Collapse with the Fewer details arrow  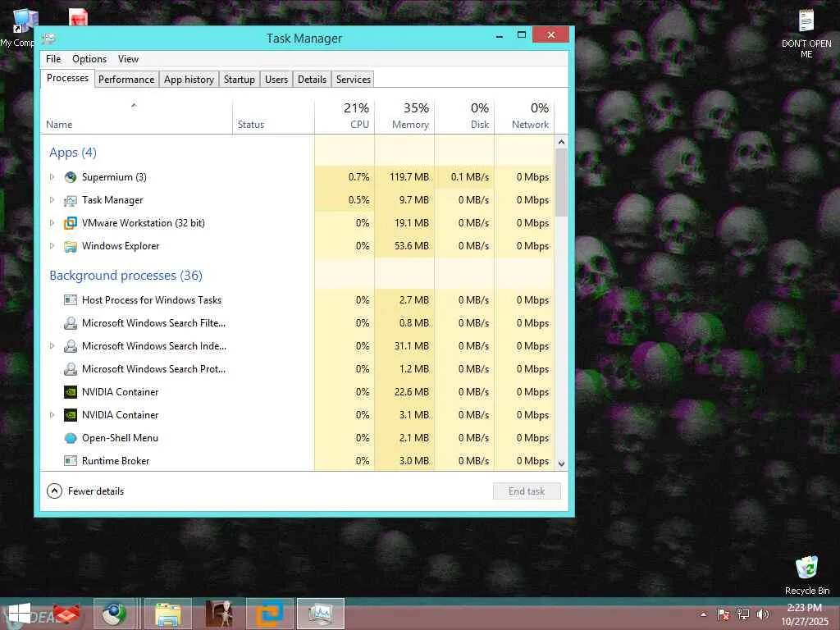click(x=55, y=491)
